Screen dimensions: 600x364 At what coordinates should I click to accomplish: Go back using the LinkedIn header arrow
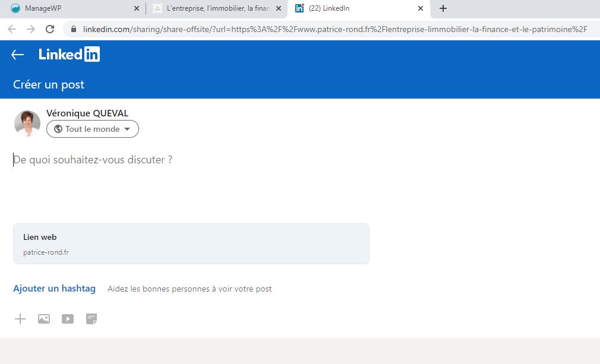[x=18, y=55]
